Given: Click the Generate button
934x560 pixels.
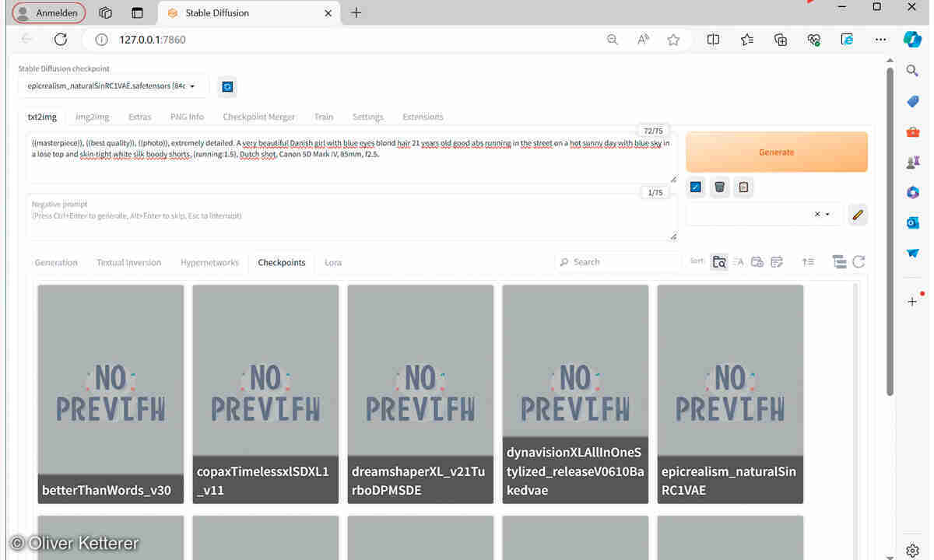Looking at the screenshot, I should point(776,152).
